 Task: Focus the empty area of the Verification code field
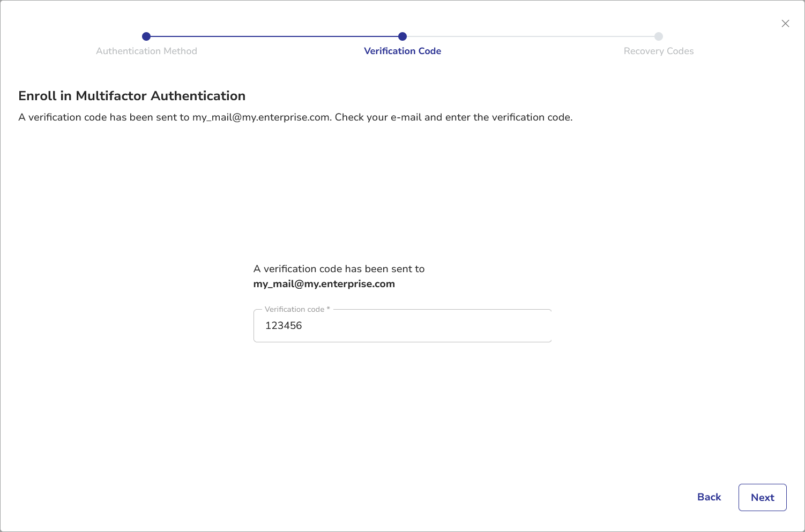(x=429, y=326)
